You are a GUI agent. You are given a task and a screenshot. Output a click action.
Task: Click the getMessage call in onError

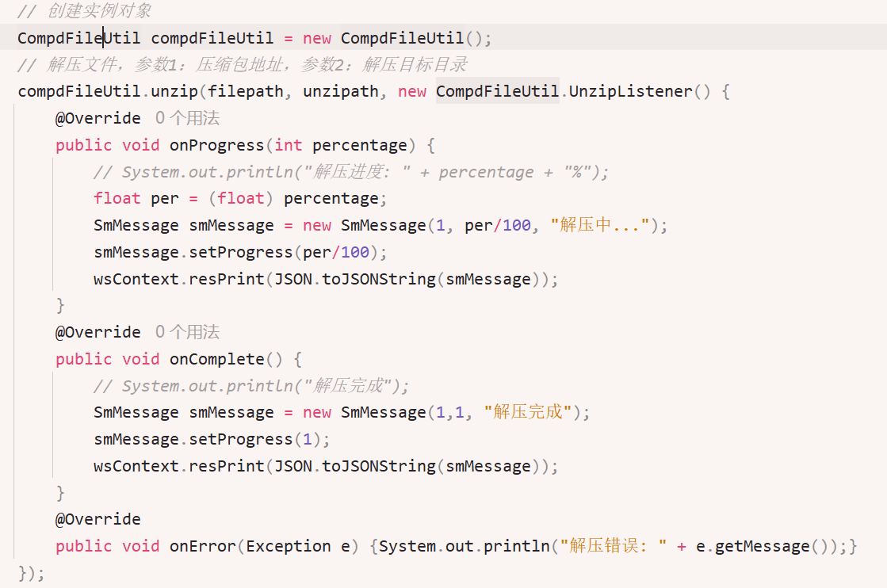763,546
